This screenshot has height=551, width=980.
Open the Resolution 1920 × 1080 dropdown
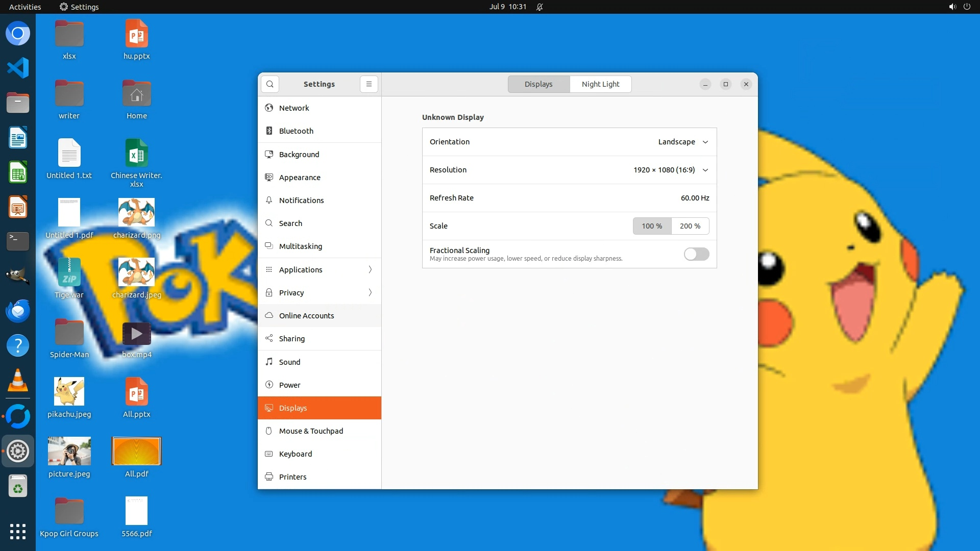670,170
